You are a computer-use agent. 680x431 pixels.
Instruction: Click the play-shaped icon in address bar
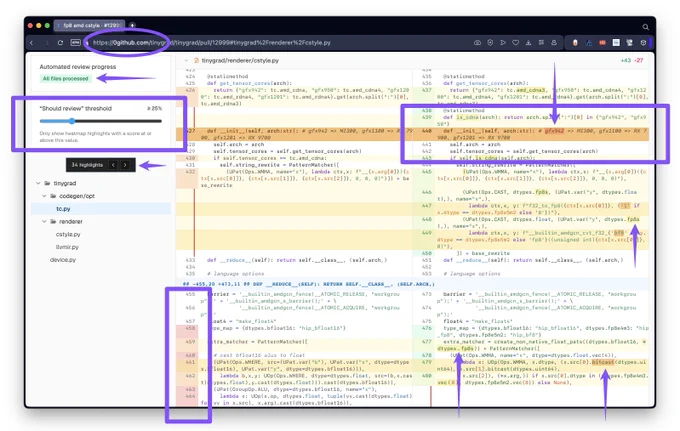coord(503,42)
